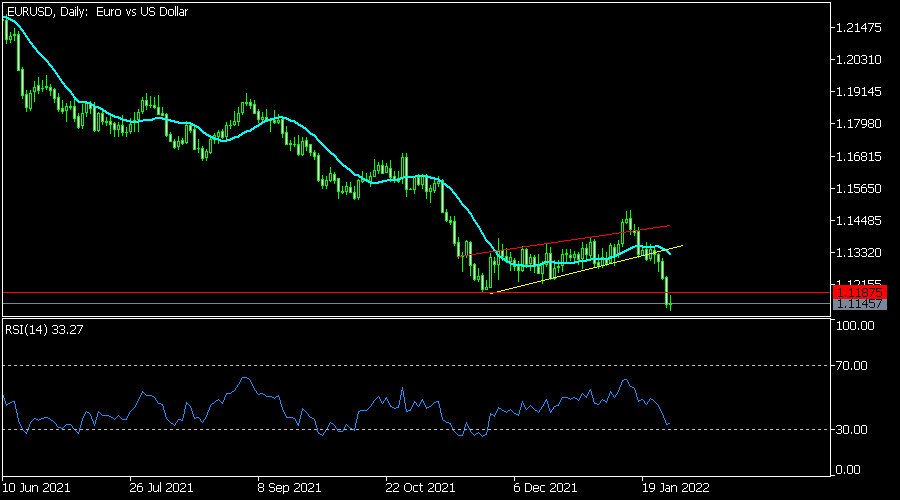Click the 1.21475 price scale label
900x500 pixels.
862,27
